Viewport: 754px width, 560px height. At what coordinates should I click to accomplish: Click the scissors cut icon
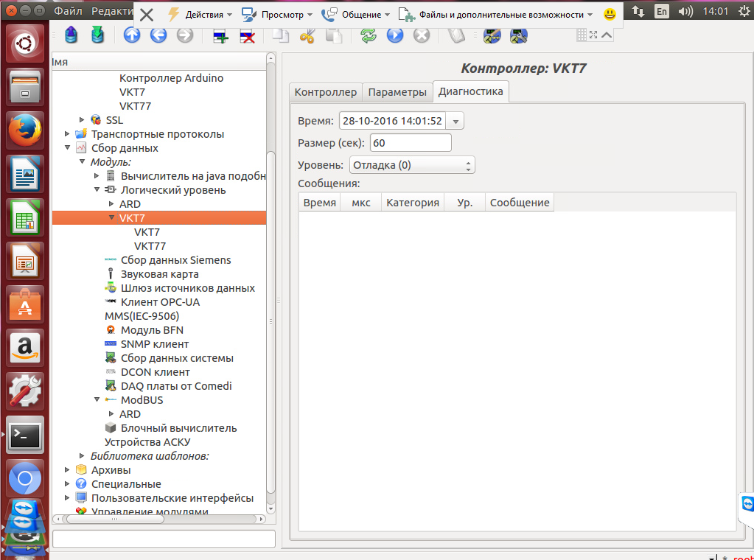point(308,35)
